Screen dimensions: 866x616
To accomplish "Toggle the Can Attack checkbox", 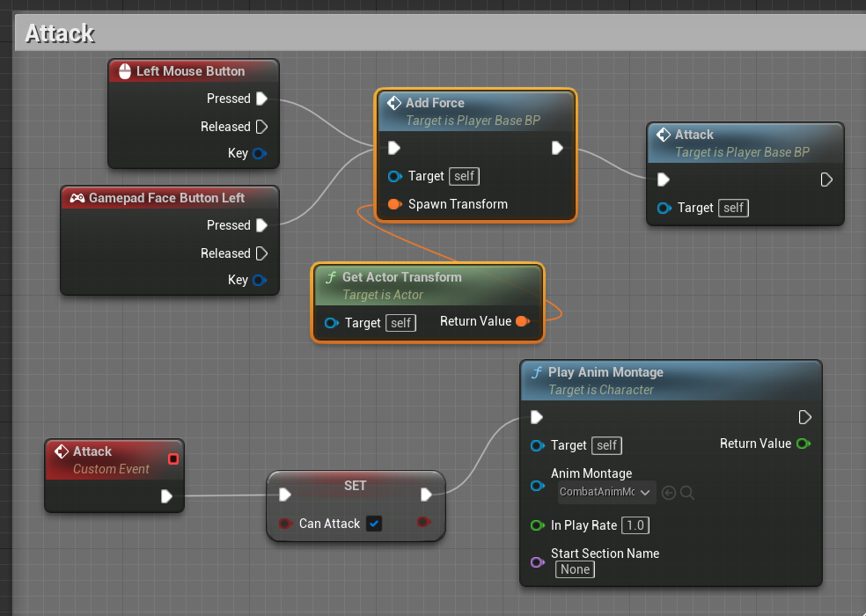I will click(374, 524).
